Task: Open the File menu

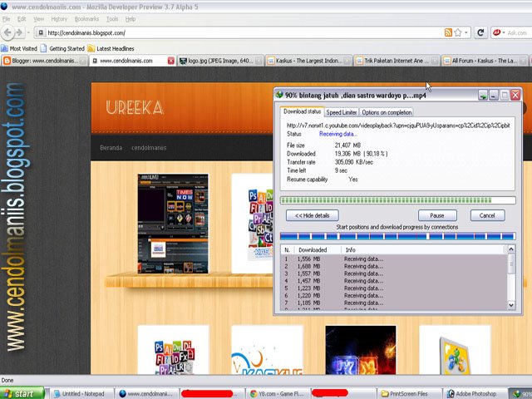Action: point(6,19)
